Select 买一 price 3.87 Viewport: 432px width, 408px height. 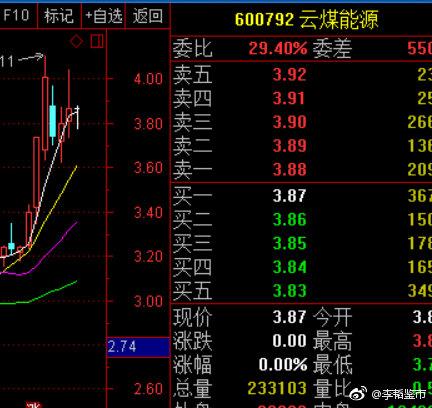[289, 196]
